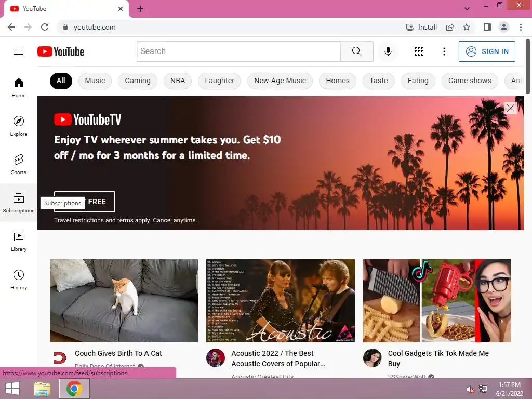Open 'Couch Gives Birth To A Cat' title

(118, 353)
